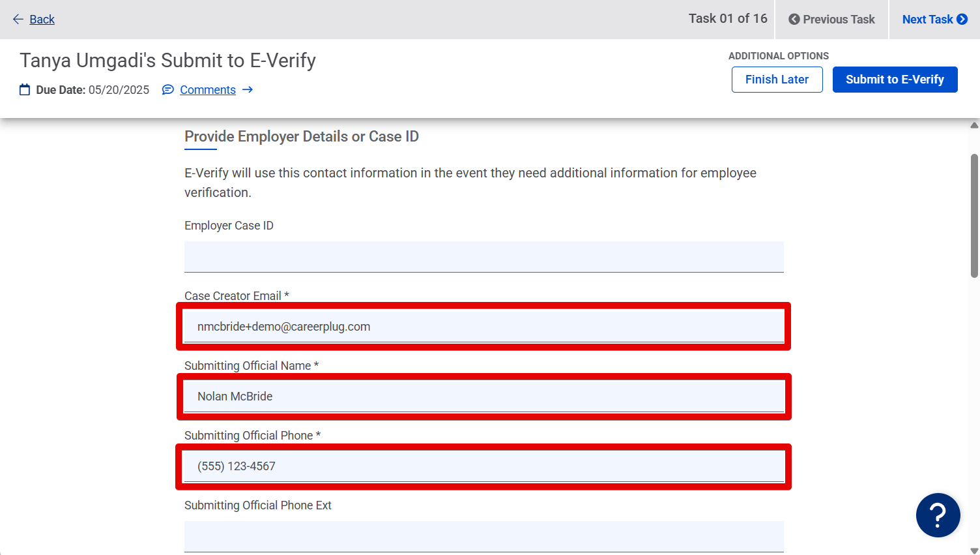This screenshot has width=980, height=555.
Task: Click the Submitting Official Phone Ext field
Action: pos(483,535)
